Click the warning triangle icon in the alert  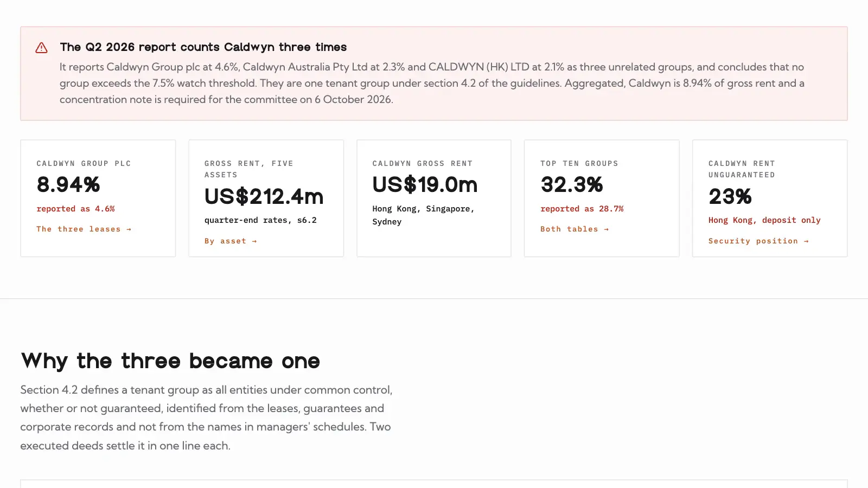click(x=41, y=48)
